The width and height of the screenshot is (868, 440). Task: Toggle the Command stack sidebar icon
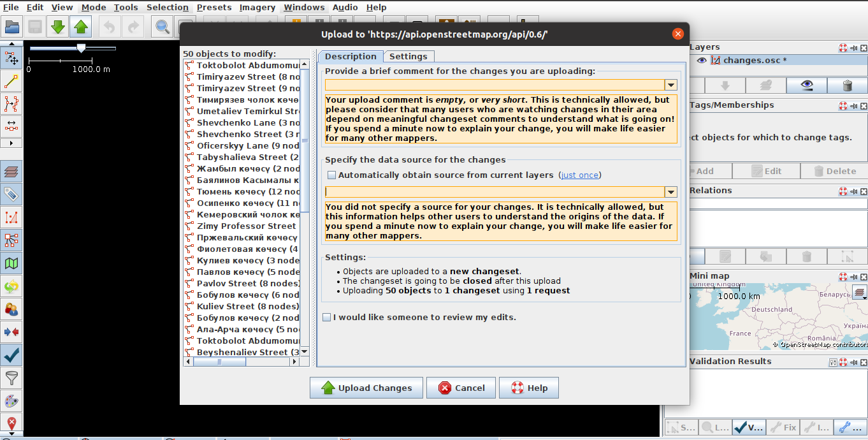(x=11, y=286)
